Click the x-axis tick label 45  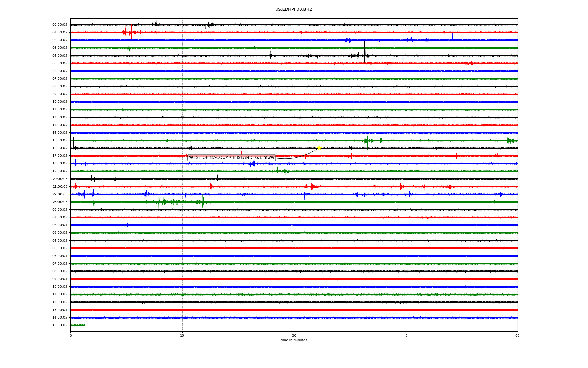[x=406, y=335]
